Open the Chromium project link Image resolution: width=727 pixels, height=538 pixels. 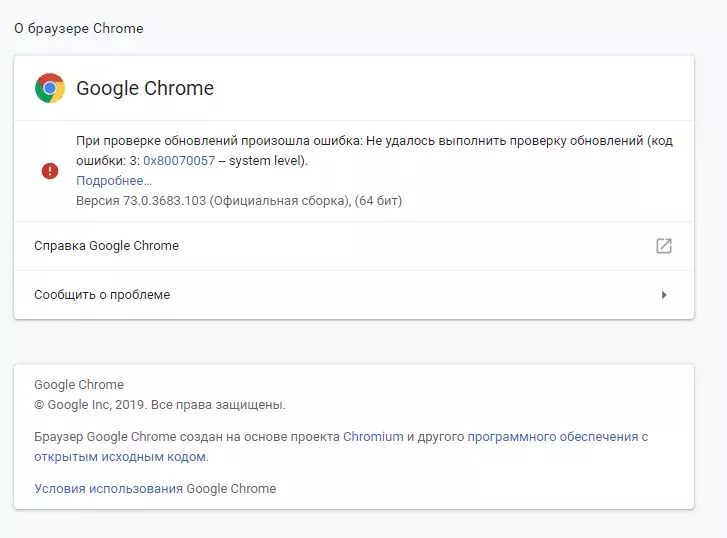(x=373, y=437)
